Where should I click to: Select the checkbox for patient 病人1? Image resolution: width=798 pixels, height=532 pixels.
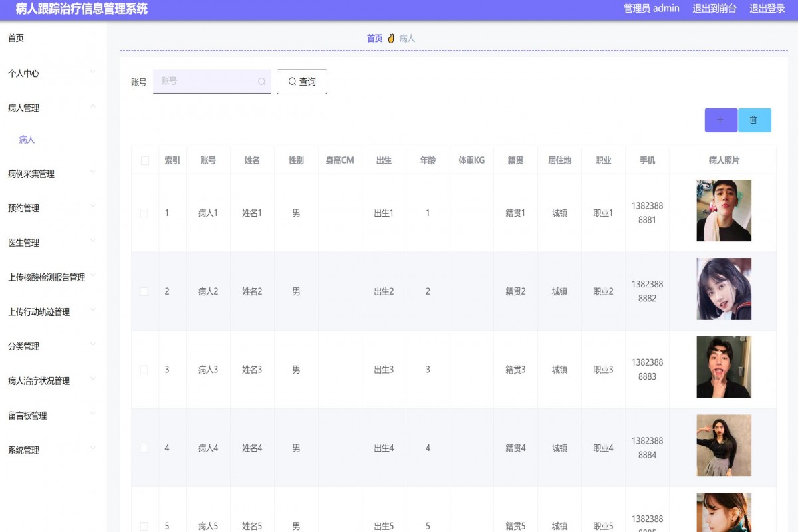(144, 213)
